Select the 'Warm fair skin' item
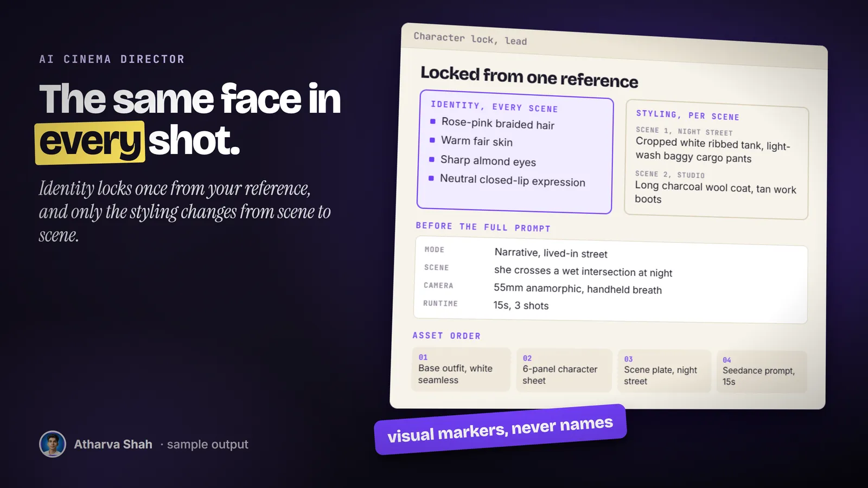The height and width of the screenshot is (488, 868). click(x=476, y=141)
